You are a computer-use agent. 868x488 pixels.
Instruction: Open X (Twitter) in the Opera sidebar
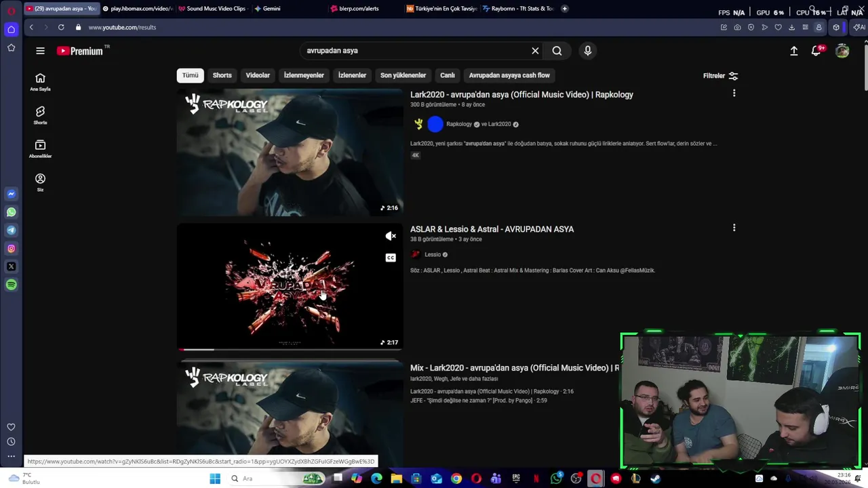(11, 267)
